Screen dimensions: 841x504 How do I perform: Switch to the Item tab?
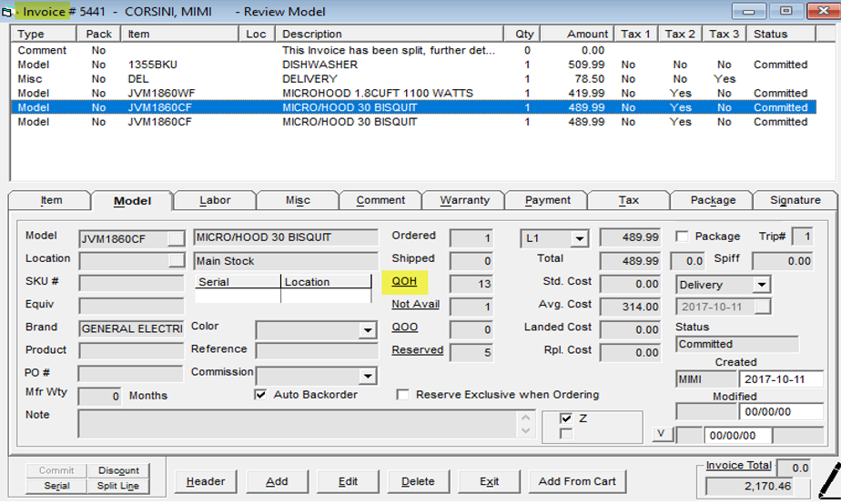pyautogui.click(x=51, y=200)
